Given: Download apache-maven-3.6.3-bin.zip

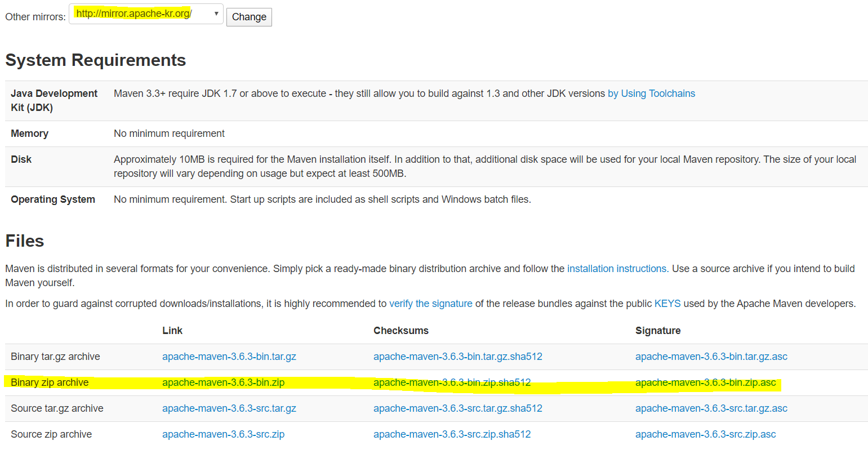Looking at the screenshot, I should coord(224,382).
